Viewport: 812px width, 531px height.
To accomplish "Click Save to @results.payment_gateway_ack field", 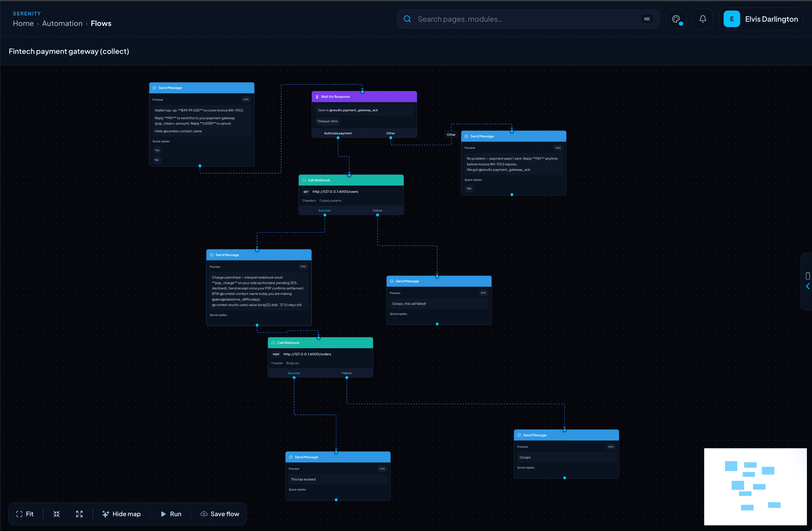I will 364,110.
